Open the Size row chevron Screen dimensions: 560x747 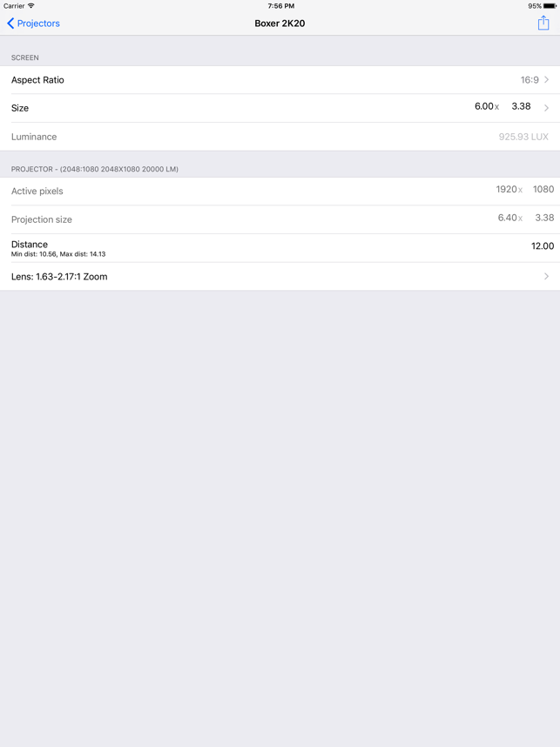click(x=547, y=108)
